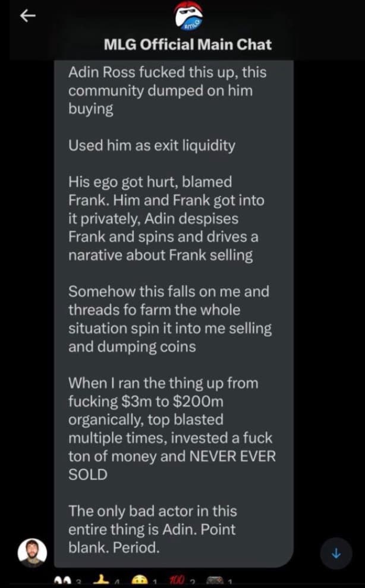The image size is (365, 588).
Task: Tap the back arrow in header
Action: 26,16
